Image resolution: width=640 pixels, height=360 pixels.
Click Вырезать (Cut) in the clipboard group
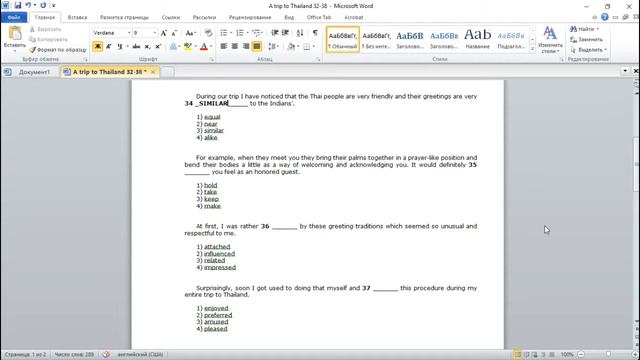pos(46,29)
